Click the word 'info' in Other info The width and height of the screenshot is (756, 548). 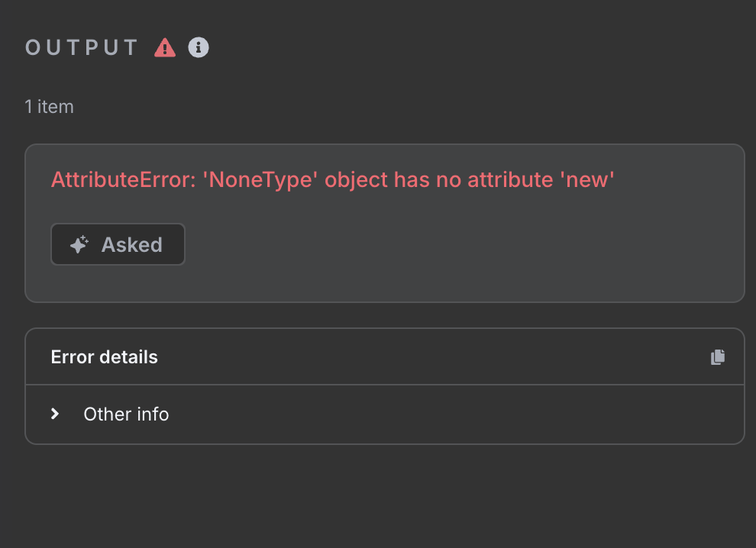click(x=153, y=414)
